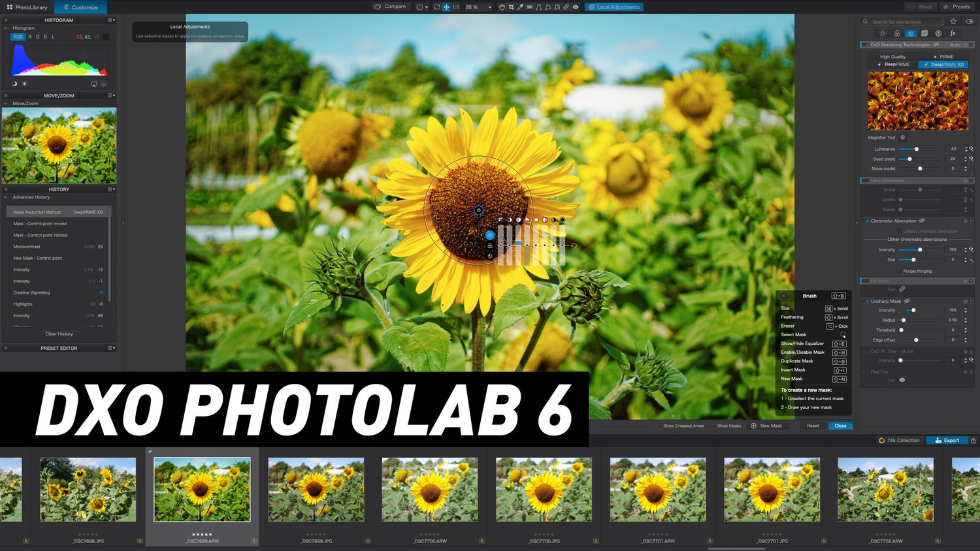The height and width of the screenshot is (551, 980).
Task: Enable Purple fringing checkbox
Action: [900, 271]
